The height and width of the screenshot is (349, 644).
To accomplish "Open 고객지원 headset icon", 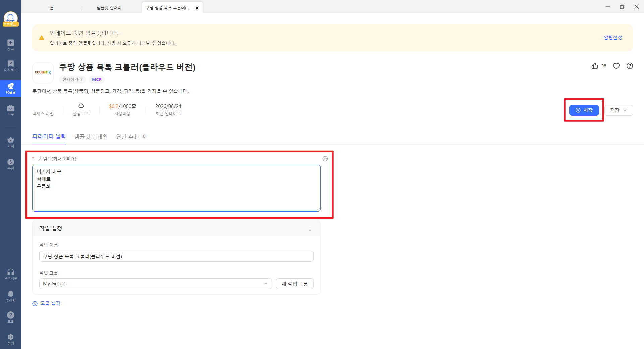I will pos(11,274).
